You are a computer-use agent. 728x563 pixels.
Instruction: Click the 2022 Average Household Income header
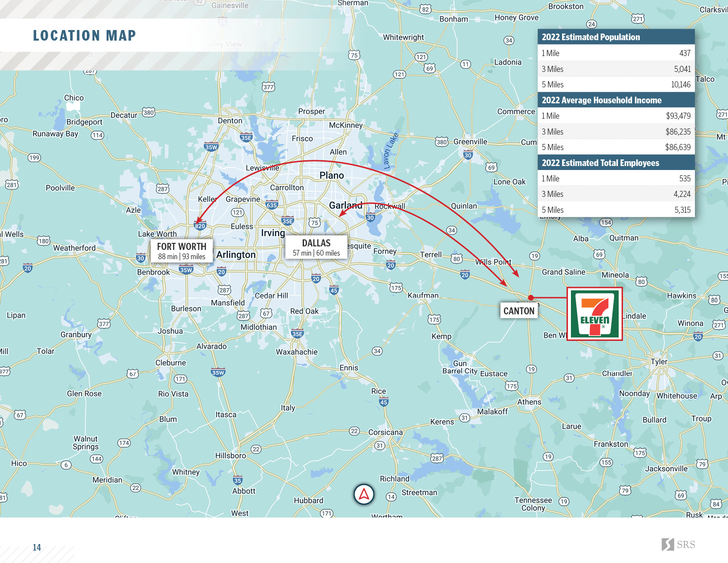[616, 100]
